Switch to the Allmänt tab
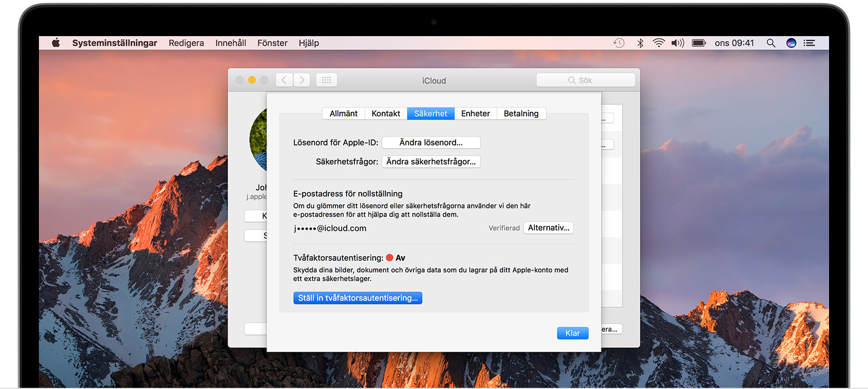This screenshot has width=868, height=389. click(x=343, y=113)
